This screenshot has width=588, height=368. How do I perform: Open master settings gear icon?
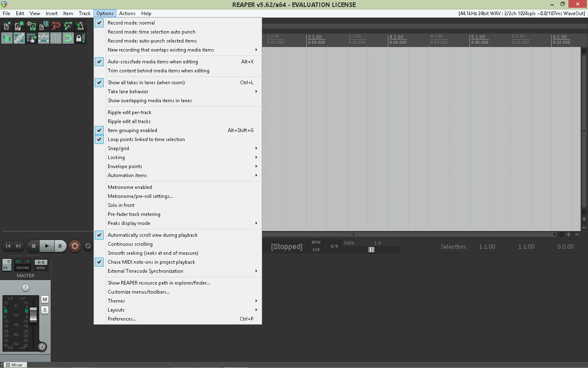[42, 347]
